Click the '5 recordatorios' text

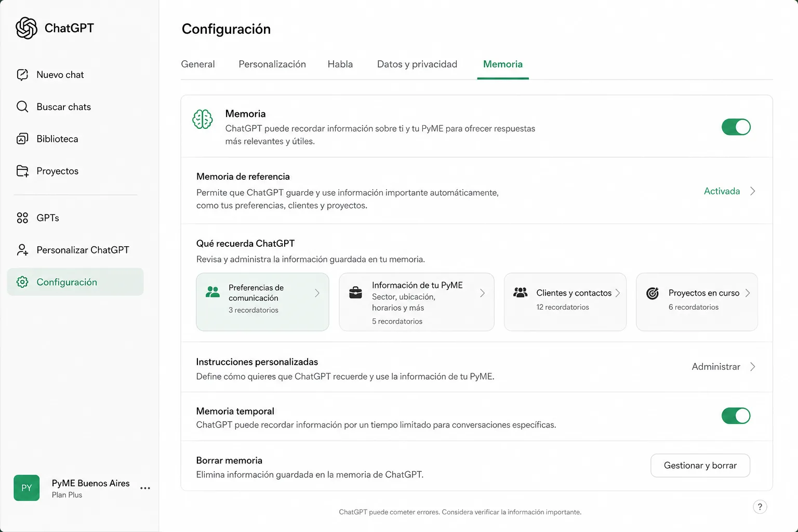tap(397, 322)
